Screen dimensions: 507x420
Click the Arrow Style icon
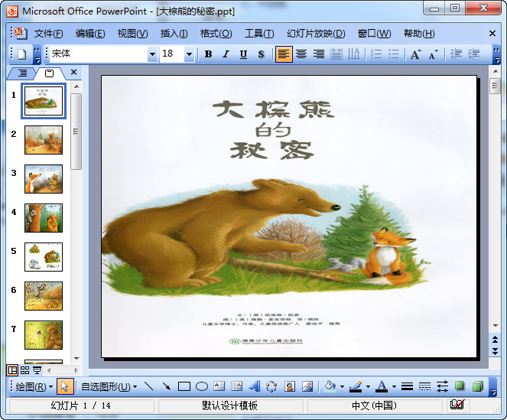[x=442, y=386]
